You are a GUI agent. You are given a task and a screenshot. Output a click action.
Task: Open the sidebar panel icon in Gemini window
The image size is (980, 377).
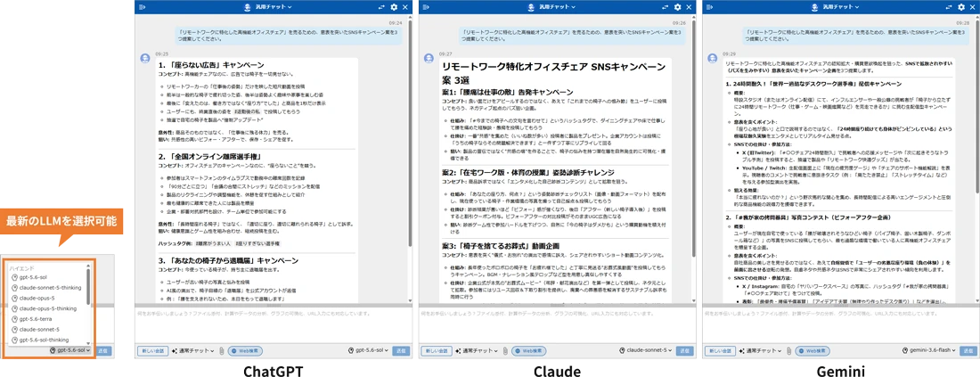tap(709, 7)
